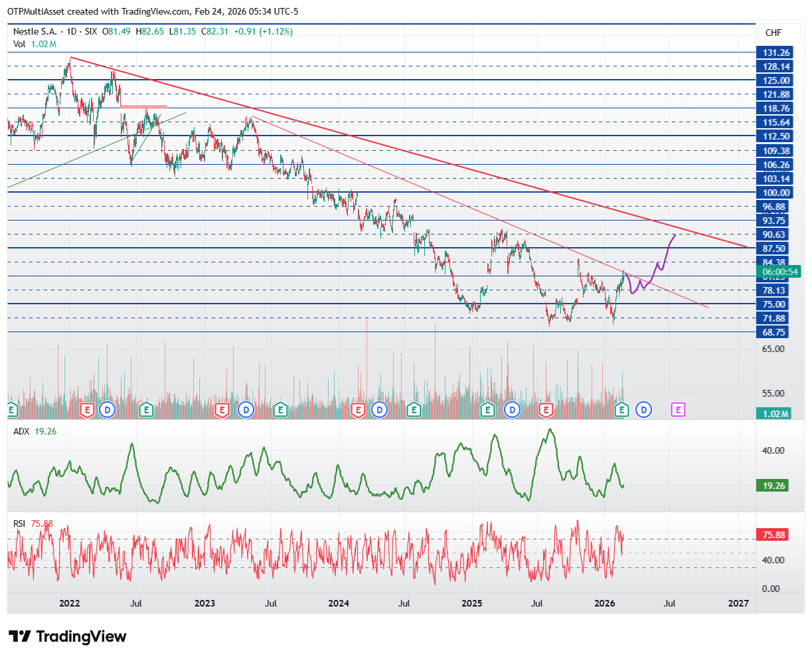This screenshot has height=659, width=812.
Task: Click the RSI indicator legend label
Action: point(20,523)
